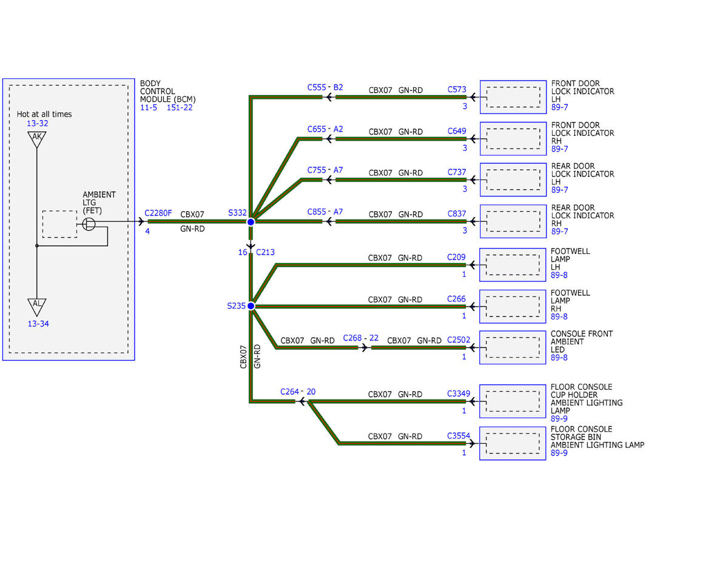Click the Floor Console Storage Bin lamp box

pos(513,443)
